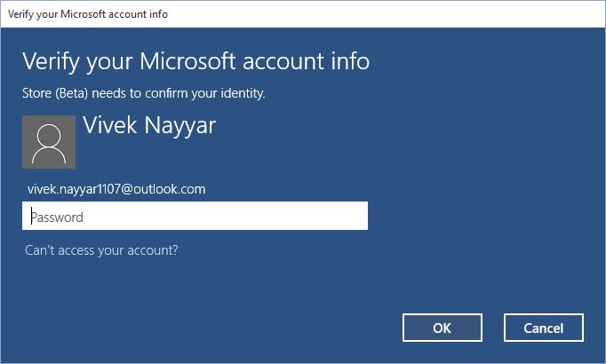The image size is (606, 364).
Task: Click the vivek.nayyar1107@outlook.com email address
Action: 116,189
